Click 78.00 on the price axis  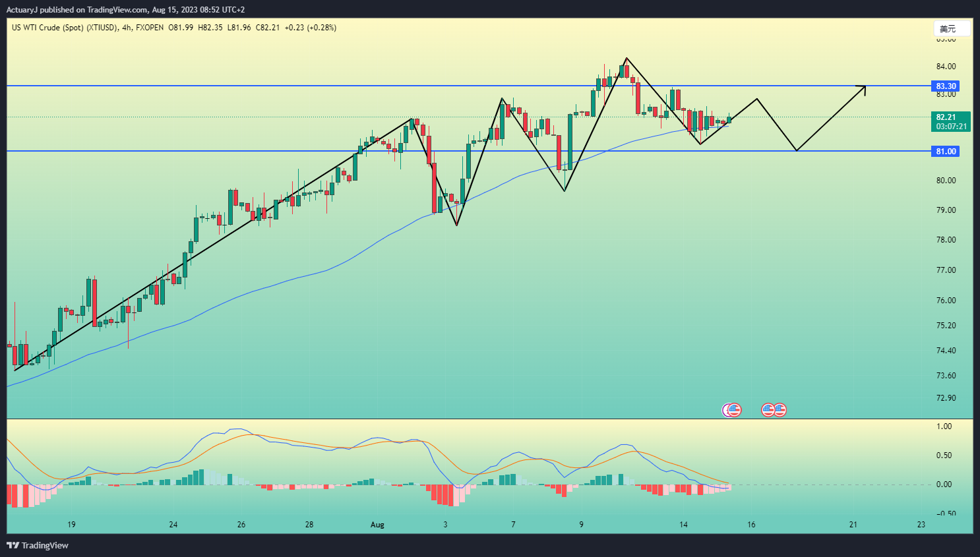pyautogui.click(x=946, y=240)
